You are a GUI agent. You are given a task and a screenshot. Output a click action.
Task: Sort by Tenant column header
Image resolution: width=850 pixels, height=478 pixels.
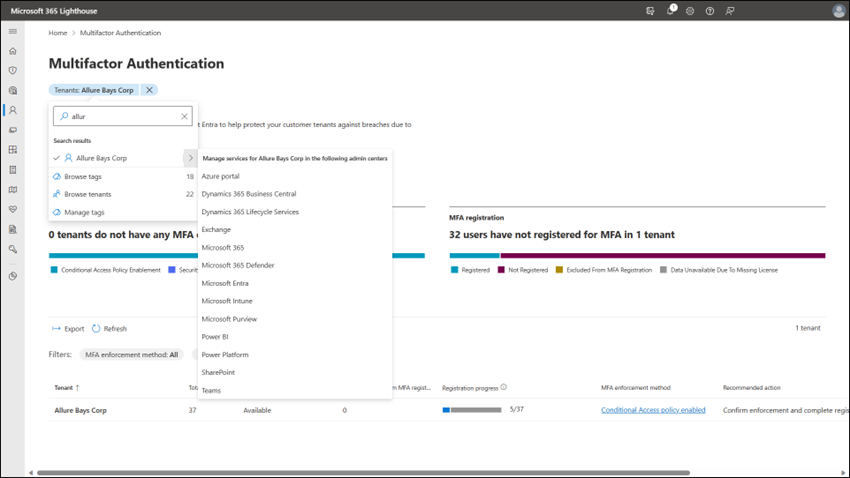[67, 388]
